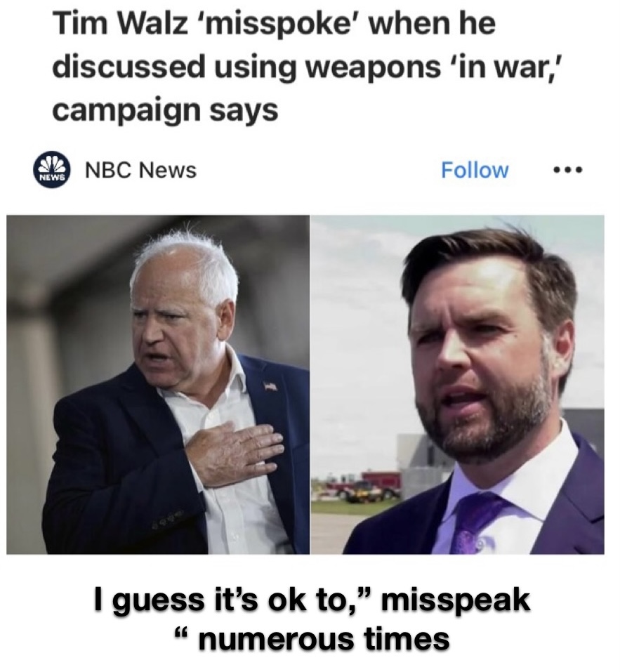Follow the NBC News channel

475,170
